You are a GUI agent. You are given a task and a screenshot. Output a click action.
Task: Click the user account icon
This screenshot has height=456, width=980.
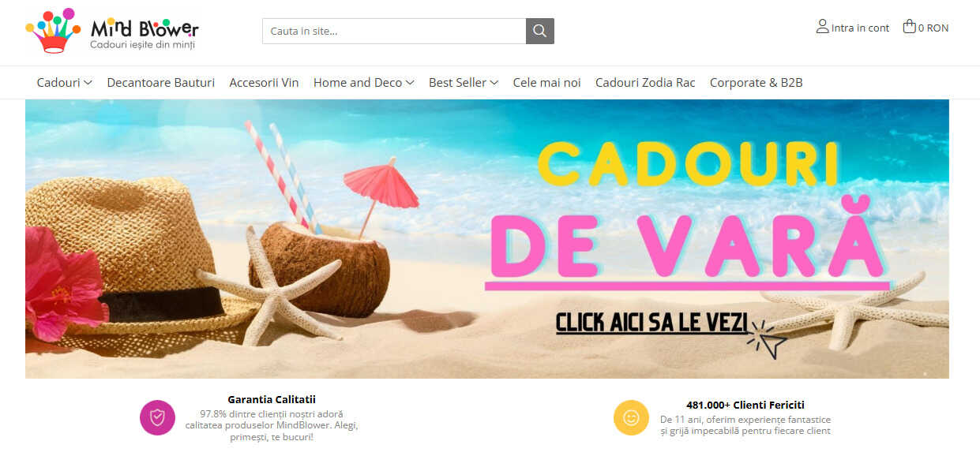[822, 27]
